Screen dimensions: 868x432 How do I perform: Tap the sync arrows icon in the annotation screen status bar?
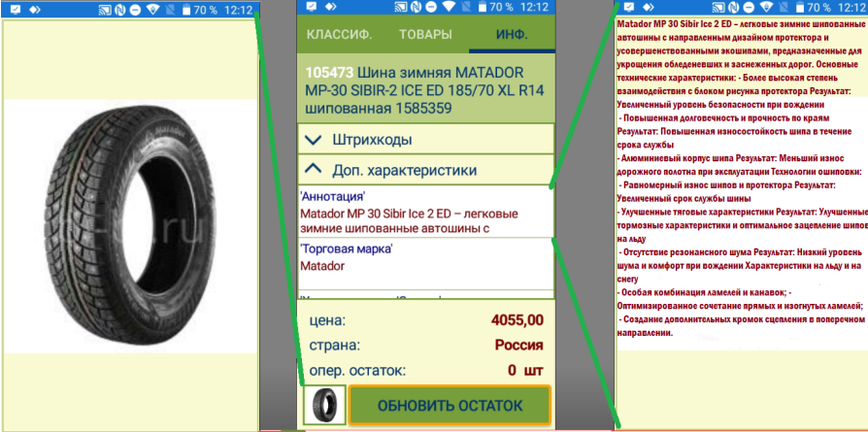point(649,7)
